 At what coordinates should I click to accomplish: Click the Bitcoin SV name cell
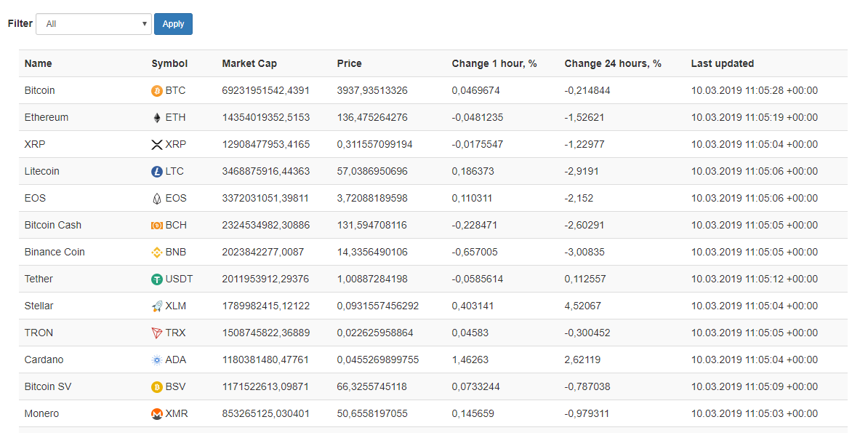(48, 386)
